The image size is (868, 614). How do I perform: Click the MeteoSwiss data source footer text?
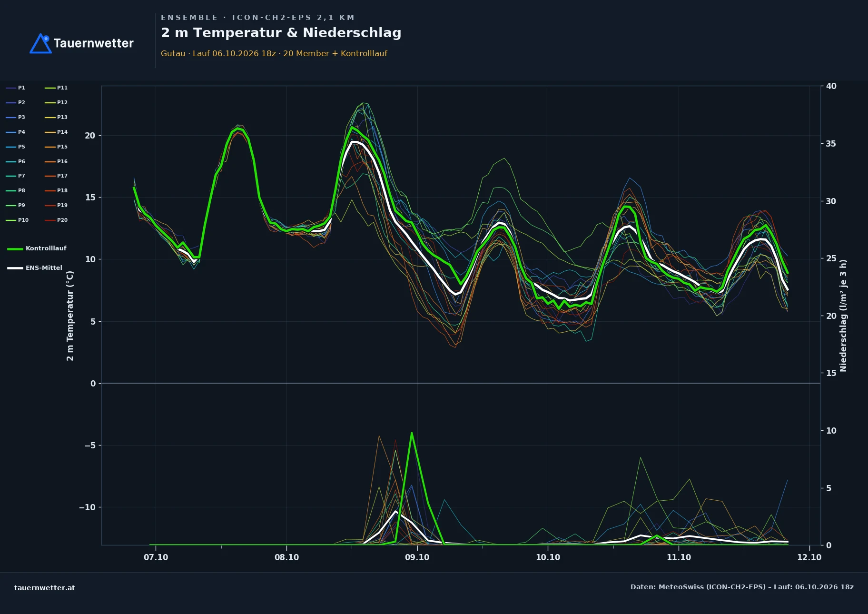(x=742, y=587)
